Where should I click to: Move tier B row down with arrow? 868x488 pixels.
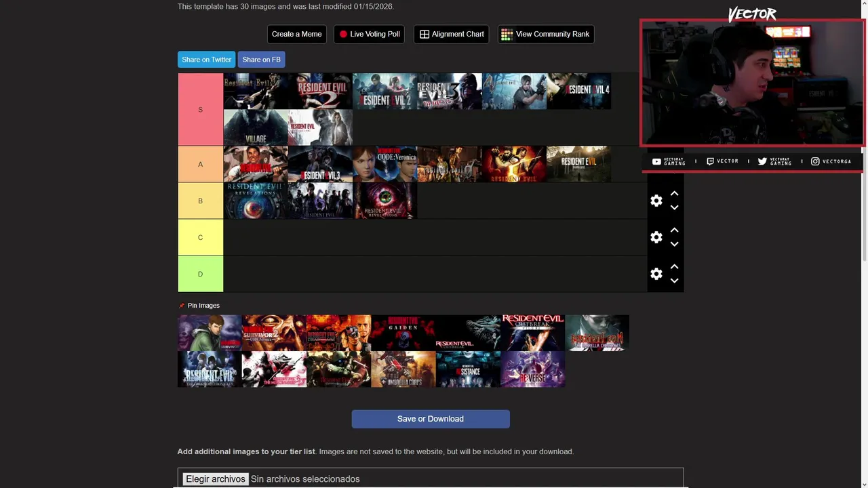(x=674, y=208)
